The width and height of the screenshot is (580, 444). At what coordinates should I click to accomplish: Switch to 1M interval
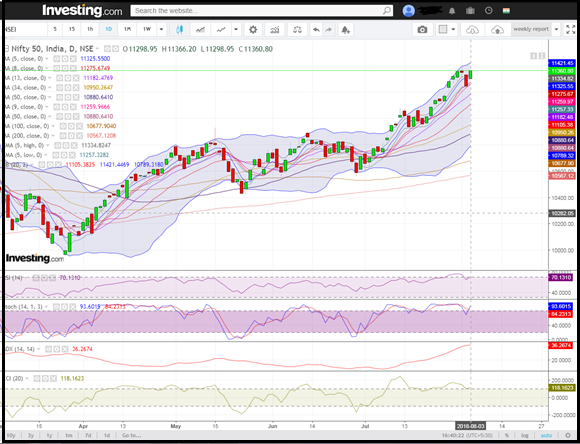(127, 29)
